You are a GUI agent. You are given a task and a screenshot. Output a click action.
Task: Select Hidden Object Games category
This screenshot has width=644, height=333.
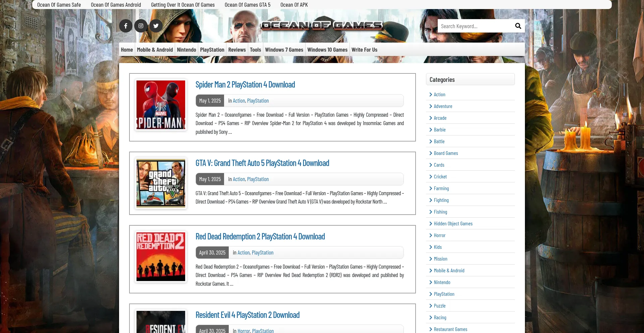453,224
